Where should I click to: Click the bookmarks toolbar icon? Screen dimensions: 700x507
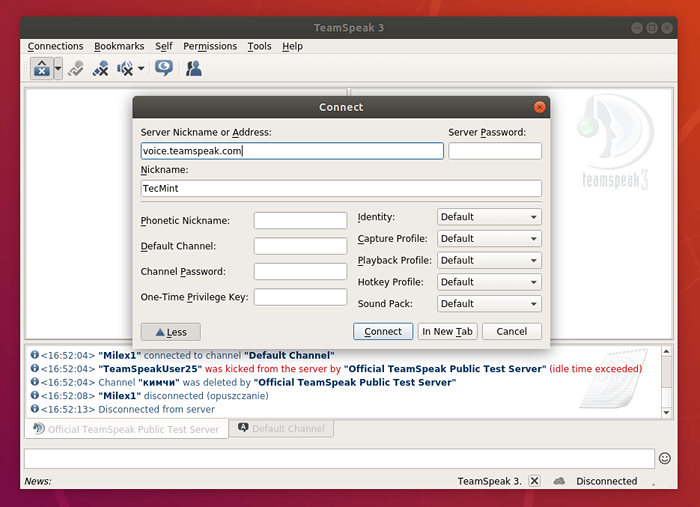76,69
